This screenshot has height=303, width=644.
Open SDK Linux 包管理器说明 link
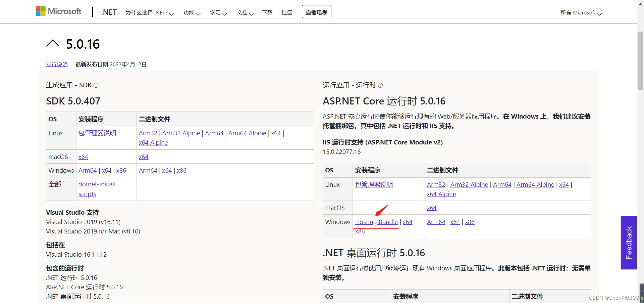97,133
